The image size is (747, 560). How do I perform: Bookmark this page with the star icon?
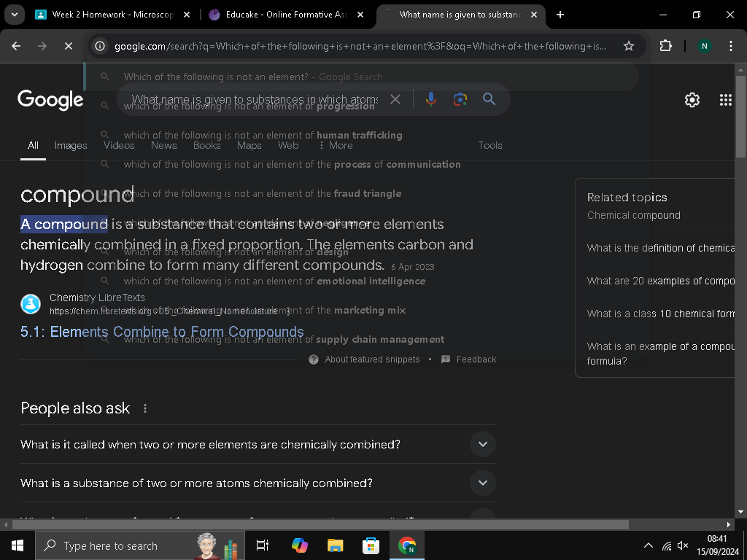pyautogui.click(x=629, y=46)
